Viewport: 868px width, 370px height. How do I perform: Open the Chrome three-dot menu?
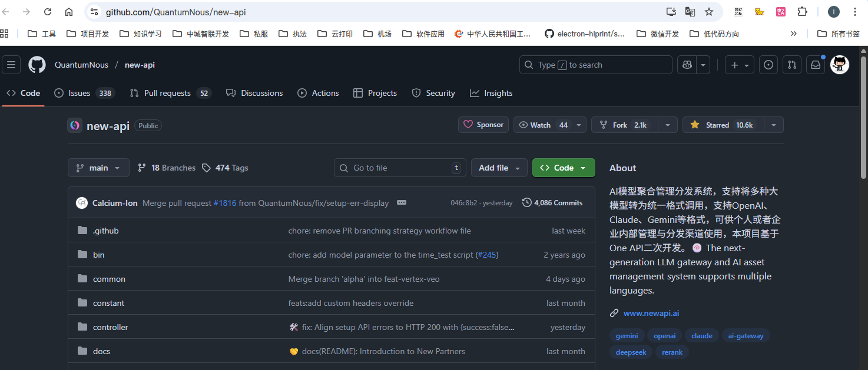854,12
